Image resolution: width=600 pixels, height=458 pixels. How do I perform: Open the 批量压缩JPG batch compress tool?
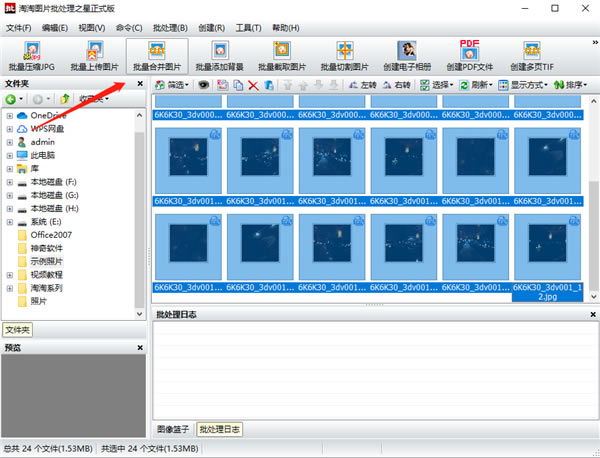tap(32, 56)
